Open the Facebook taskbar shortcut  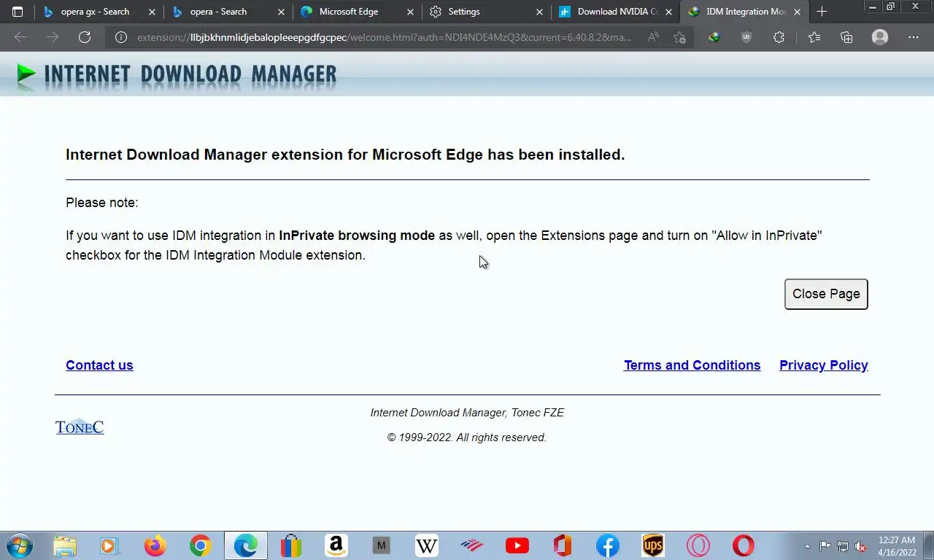click(607, 545)
